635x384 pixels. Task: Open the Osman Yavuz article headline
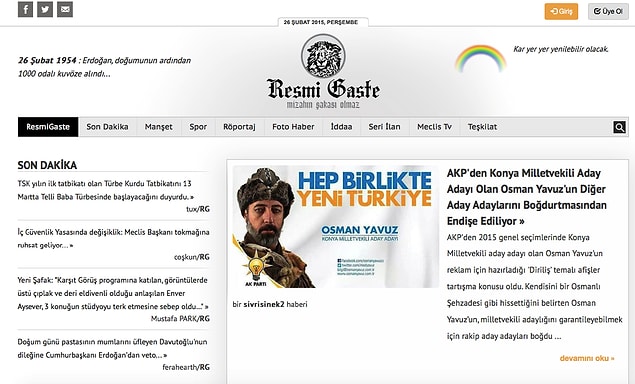(x=526, y=197)
